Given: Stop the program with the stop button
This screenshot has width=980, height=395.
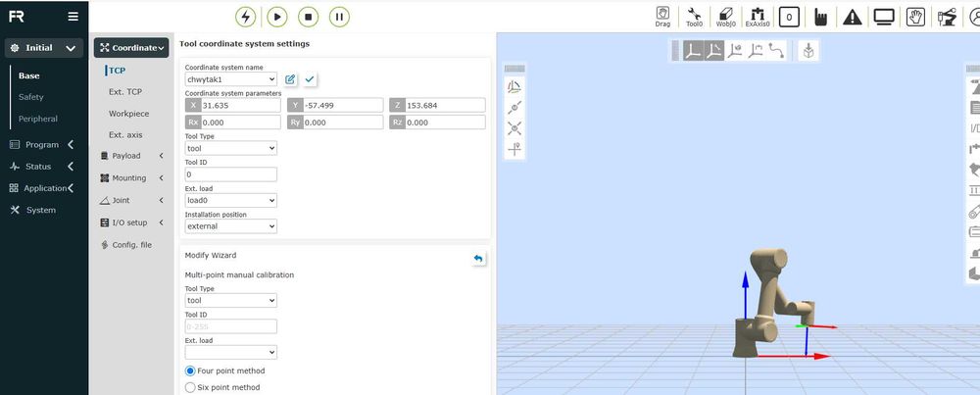Looking at the screenshot, I should point(308,17).
